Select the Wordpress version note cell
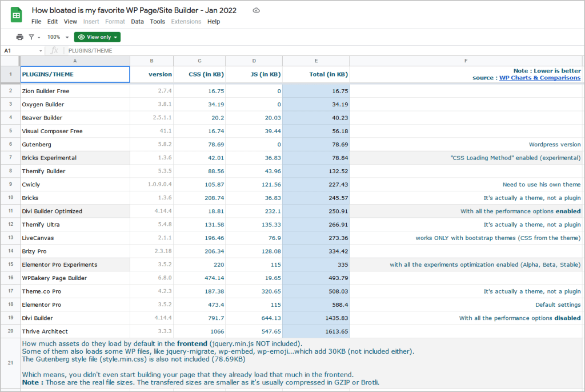The width and height of the screenshot is (585, 392). point(466,145)
